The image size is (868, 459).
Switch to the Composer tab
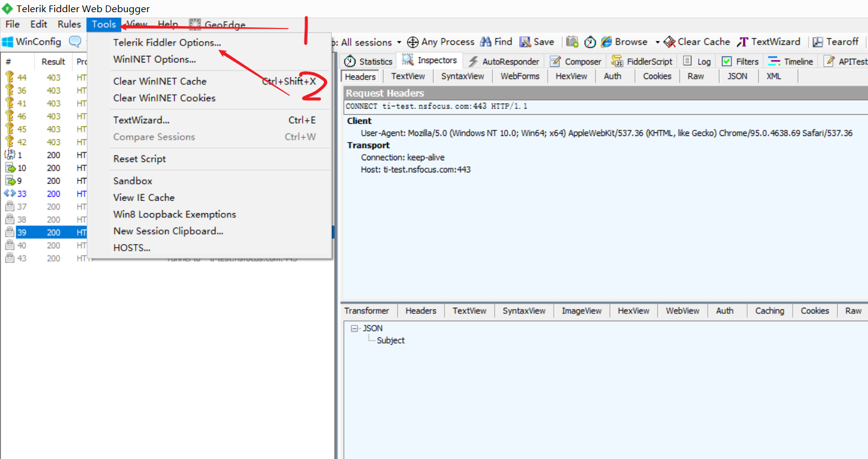(575, 61)
